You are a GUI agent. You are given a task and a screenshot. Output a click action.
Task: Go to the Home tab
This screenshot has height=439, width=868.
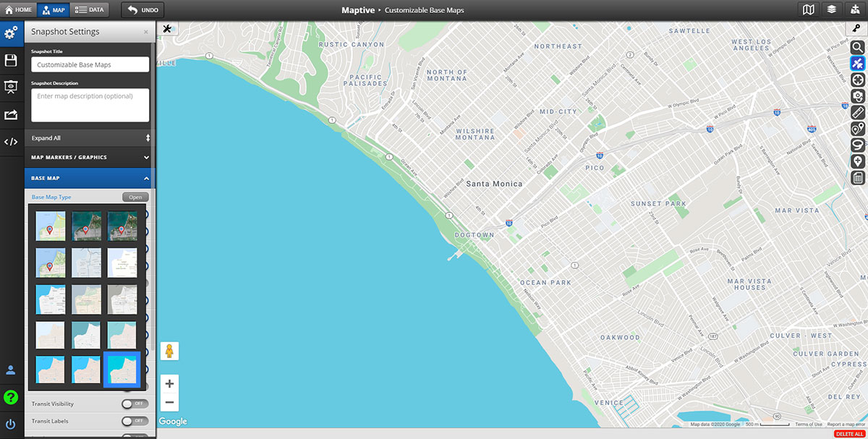[18, 10]
